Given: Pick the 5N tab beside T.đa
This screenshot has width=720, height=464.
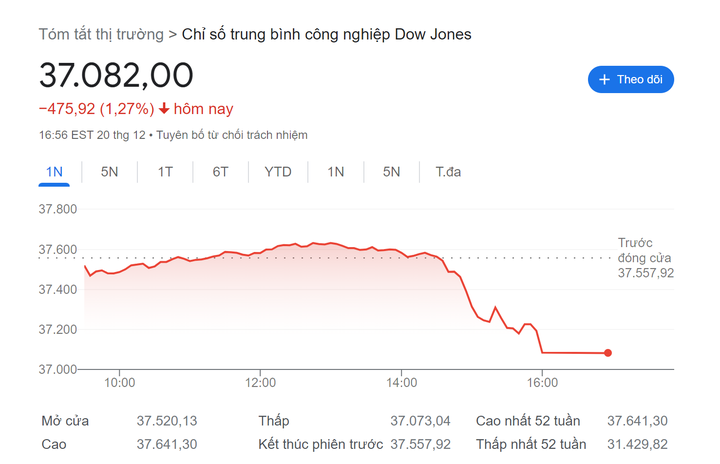Looking at the screenshot, I should 391,172.
